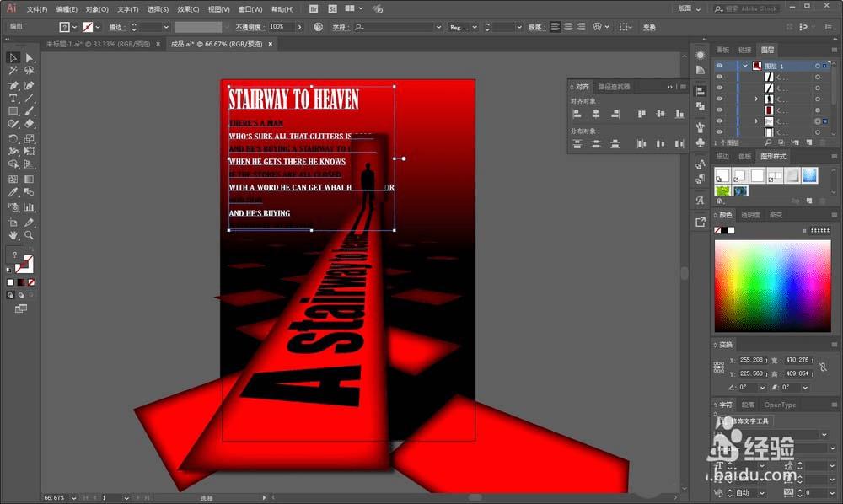Select the Magic Wand tool
This screenshot has width=843, height=504.
click(x=13, y=72)
